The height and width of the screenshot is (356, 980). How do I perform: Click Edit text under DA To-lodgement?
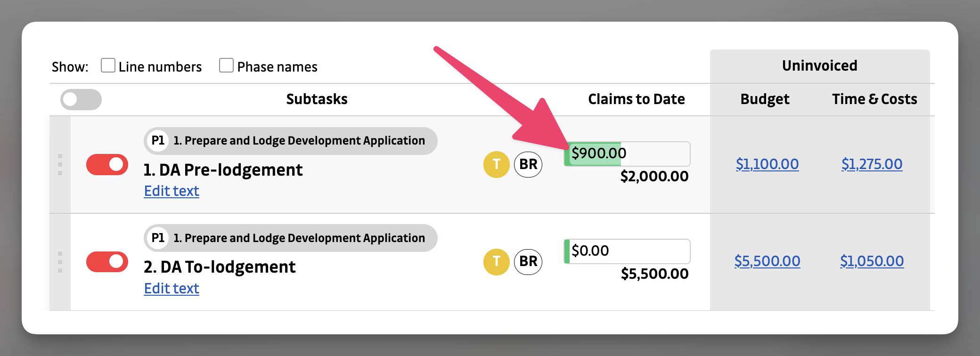[x=171, y=289]
